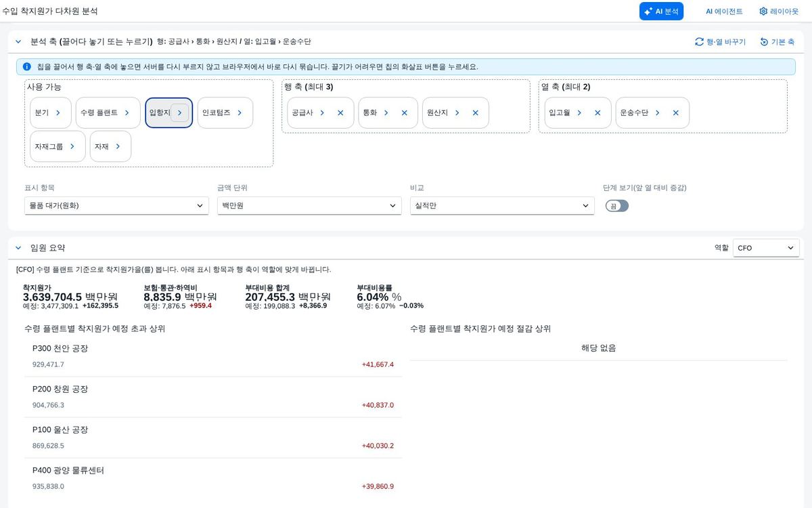The image size is (812, 508).
Task: Open 역할 CFO dropdown
Action: (x=766, y=249)
